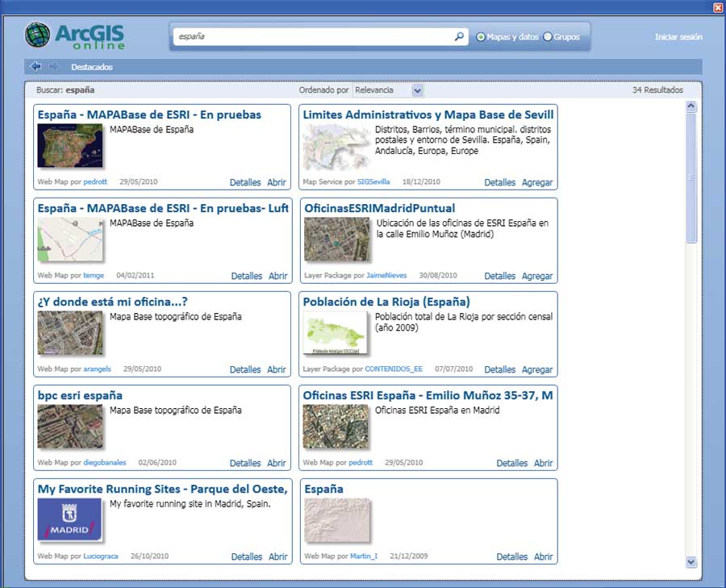
Task: Click the scrollbar up arrow
Action: 691,106
